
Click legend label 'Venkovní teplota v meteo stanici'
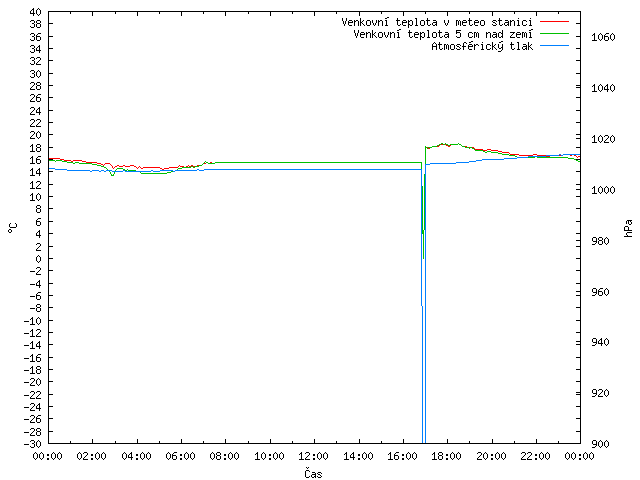(437, 22)
